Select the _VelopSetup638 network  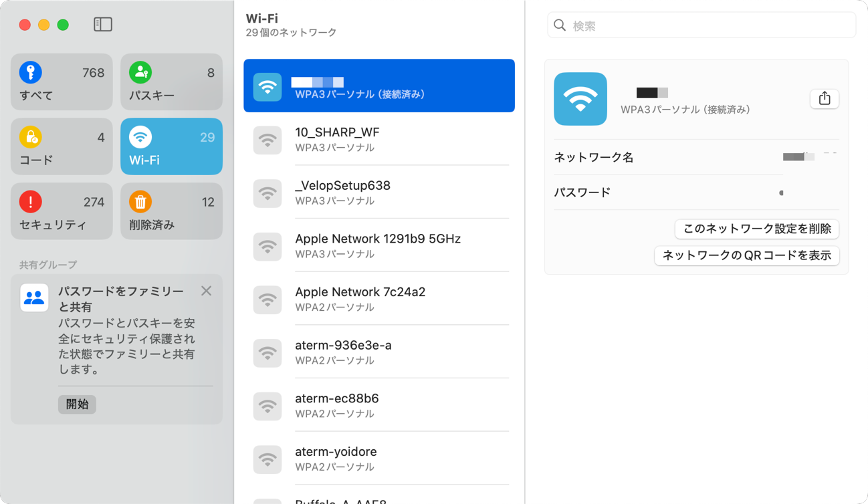pos(379,193)
